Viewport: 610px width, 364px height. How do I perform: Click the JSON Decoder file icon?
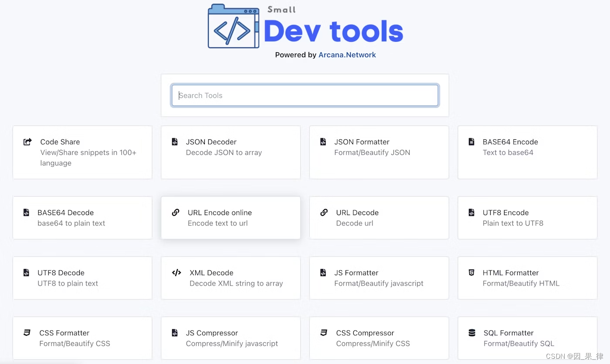[x=175, y=142]
